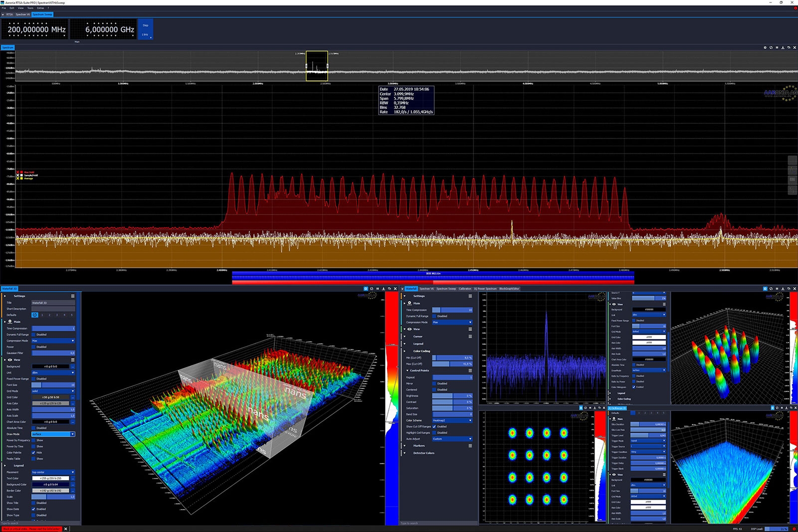Open the Color Scheme Heatmap2 dropdown
The width and height of the screenshot is (798, 532).
(452, 421)
